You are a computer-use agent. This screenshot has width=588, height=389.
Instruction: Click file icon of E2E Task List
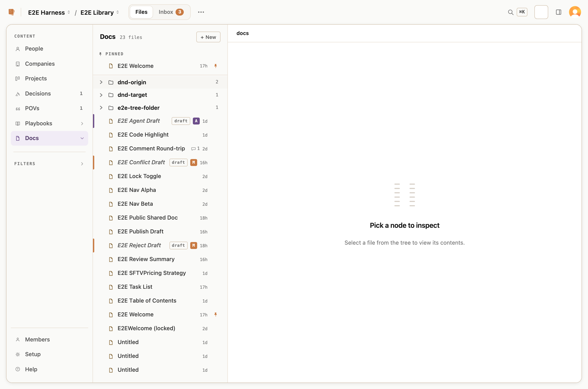point(111,287)
